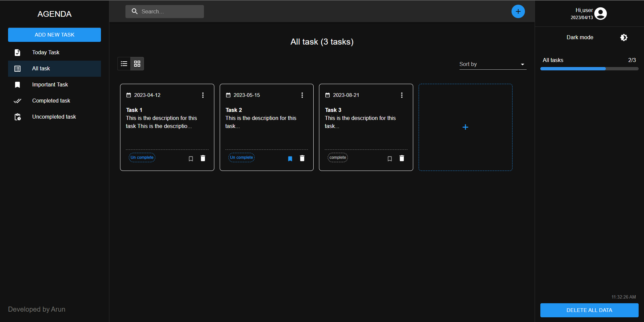This screenshot has width=644, height=322.
Task: Bookmark Task 1 as important
Action: tap(191, 159)
